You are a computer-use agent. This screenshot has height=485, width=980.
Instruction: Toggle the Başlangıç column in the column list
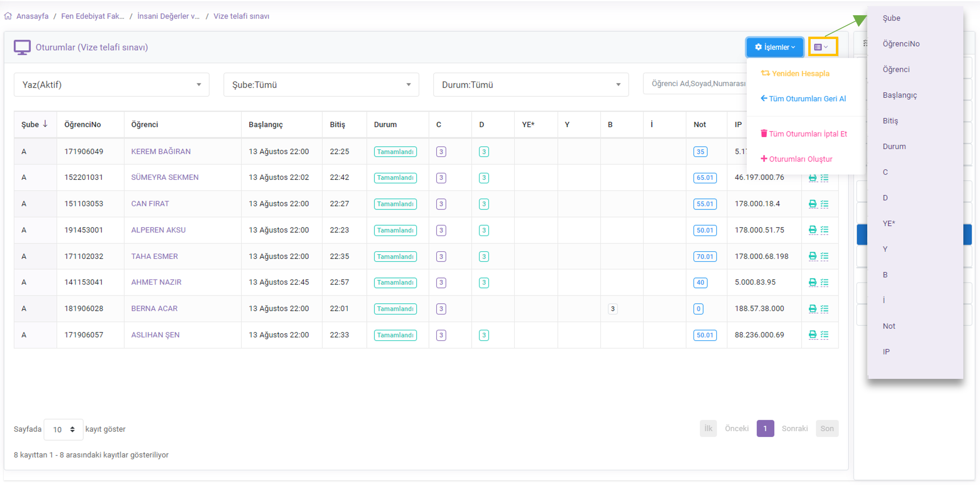pos(899,95)
